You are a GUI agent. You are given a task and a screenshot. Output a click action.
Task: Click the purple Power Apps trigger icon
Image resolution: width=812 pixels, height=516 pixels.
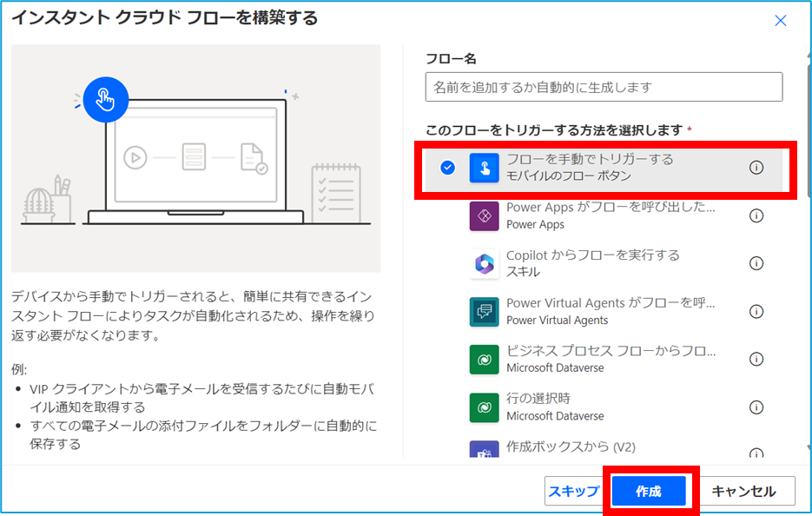485,216
